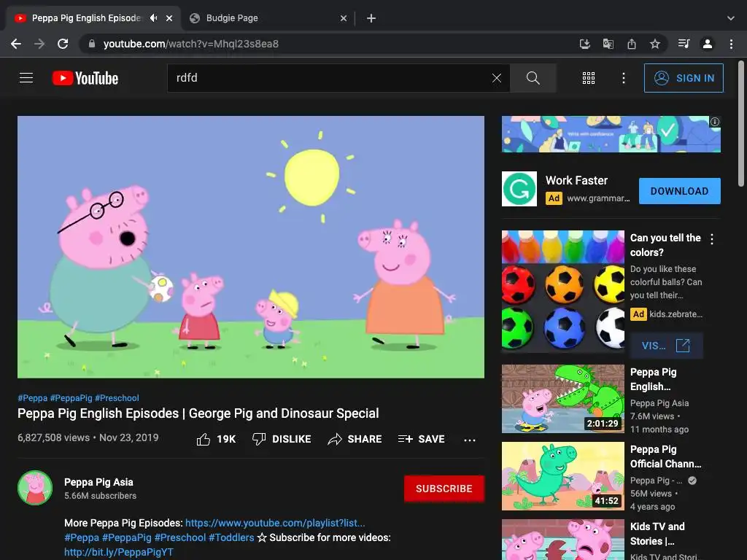Open the 41:52 green dinosaur video thumbnail

pyautogui.click(x=563, y=476)
